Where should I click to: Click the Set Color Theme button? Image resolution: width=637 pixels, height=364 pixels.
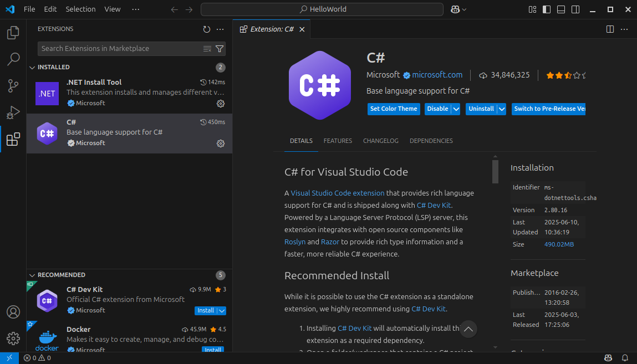point(394,109)
